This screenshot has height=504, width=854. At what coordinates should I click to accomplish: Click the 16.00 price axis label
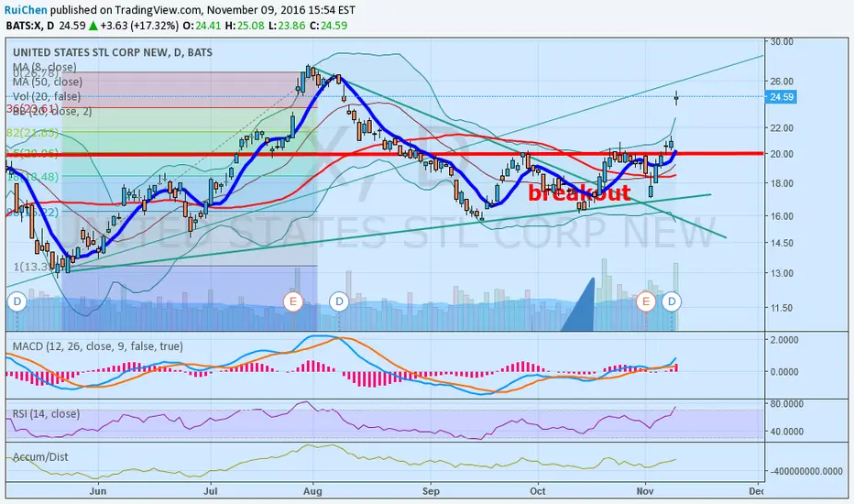point(782,215)
